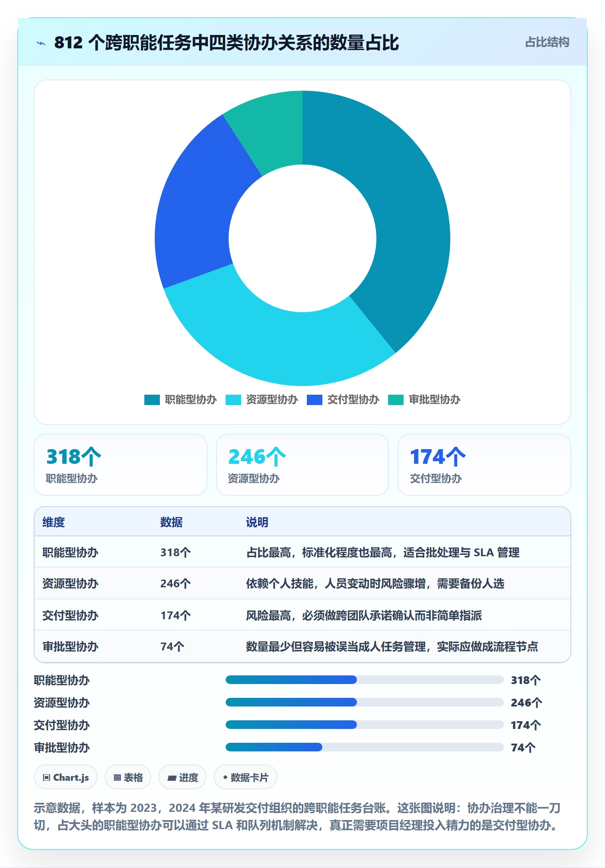The height and width of the screenshot is (868, 605).
Task: Click the footnote paragraph starting 示意数据
Action: click(297, 817)
